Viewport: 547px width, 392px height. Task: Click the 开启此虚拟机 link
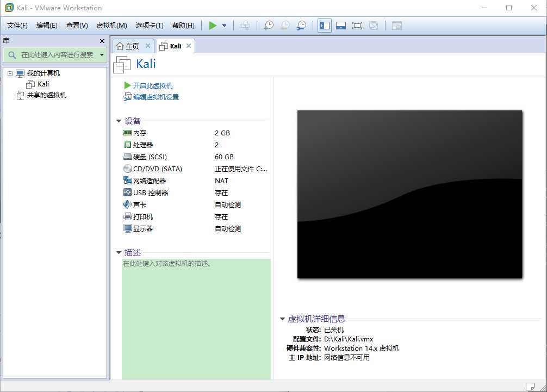pos(152,85)
